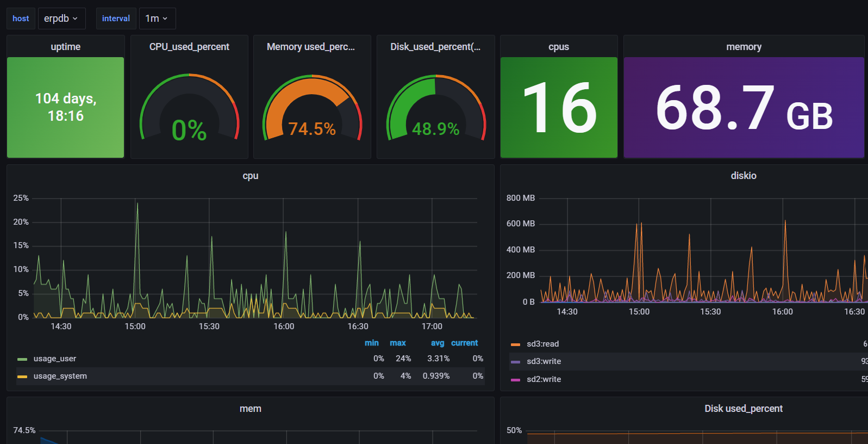
Task: Open the interval 1m dropdown
Action: [x=157, y=18]
